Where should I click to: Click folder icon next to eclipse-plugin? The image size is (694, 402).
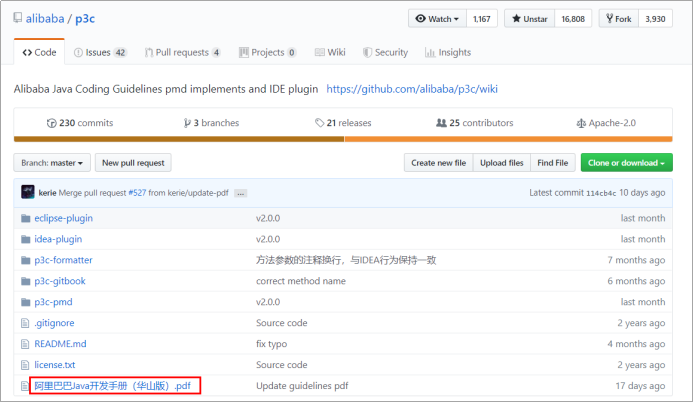pyautogui.click(x=26, y=218)
